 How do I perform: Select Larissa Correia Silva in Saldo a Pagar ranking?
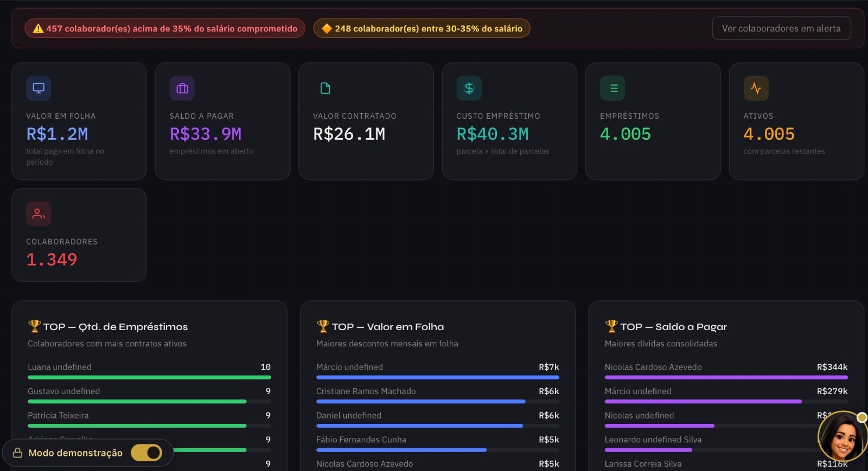[643, 464]
